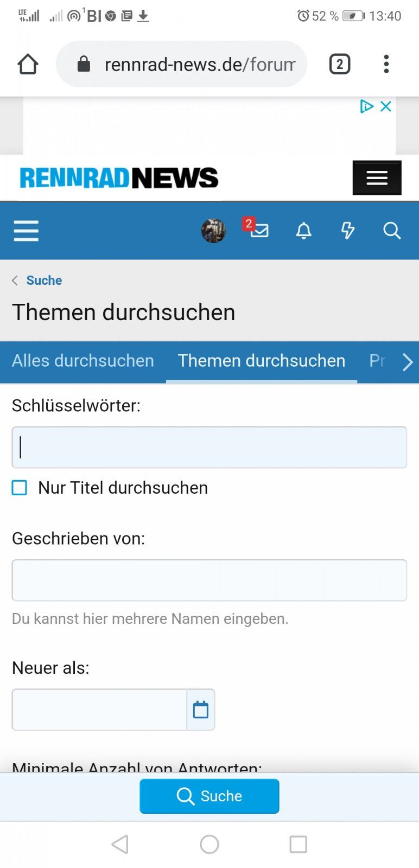419x868 pixels.
Task: Expand the black Rennrad News site menu
Action: tap(377, 178)
